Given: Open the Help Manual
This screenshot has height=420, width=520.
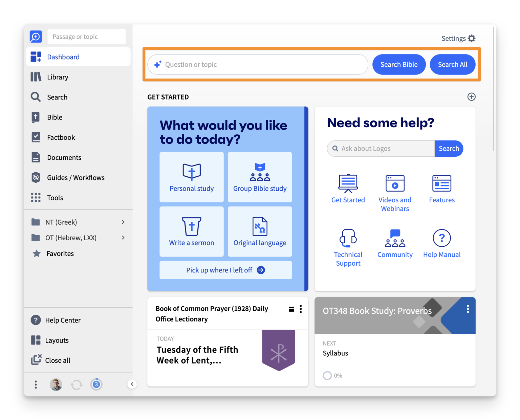Looking at the screenshot, I should coord(441,238).
